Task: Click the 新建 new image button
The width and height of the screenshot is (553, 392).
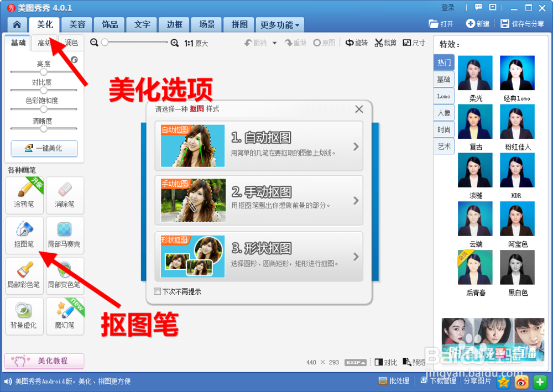Action: coord(478,24)
